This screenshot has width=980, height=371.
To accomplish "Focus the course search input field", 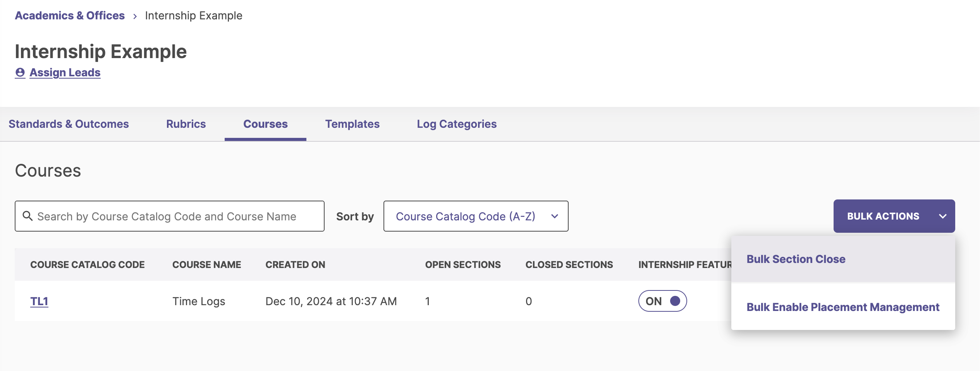I will tap(169, 216).
